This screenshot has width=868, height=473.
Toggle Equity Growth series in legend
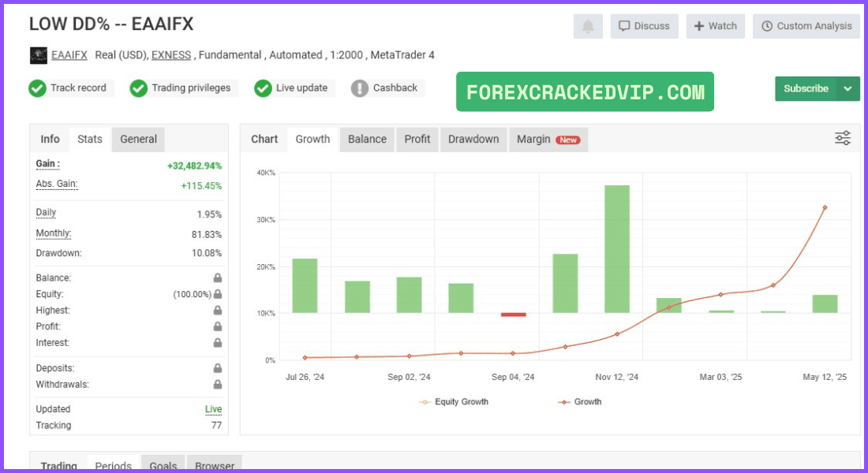454,401
